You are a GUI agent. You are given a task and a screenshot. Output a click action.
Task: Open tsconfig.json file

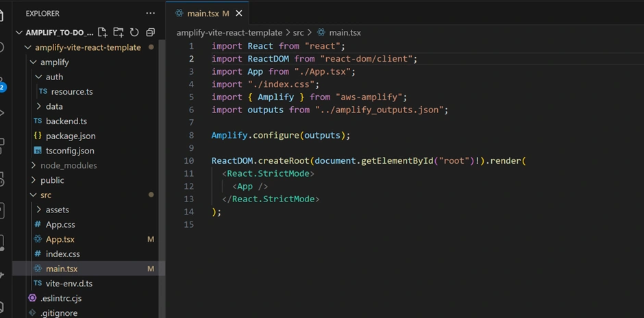pos(70,151)
